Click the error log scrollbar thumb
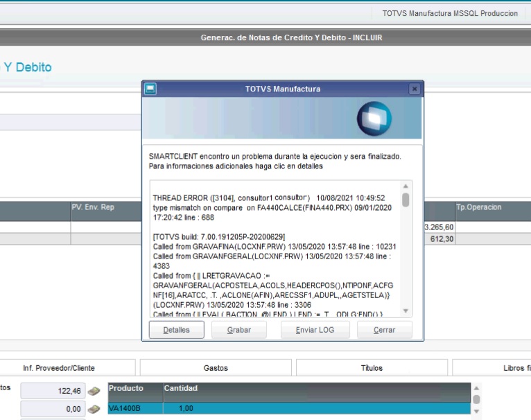 (406, 200)
